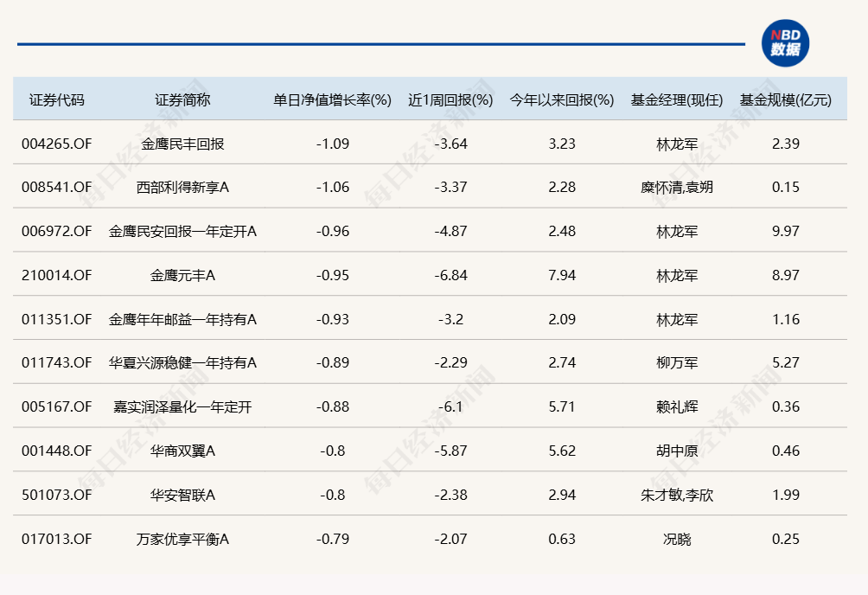Click daily growth value -0.88
The width and height of the screenshot is (868, 595).
pyautogui.click(x=332, y=406)
